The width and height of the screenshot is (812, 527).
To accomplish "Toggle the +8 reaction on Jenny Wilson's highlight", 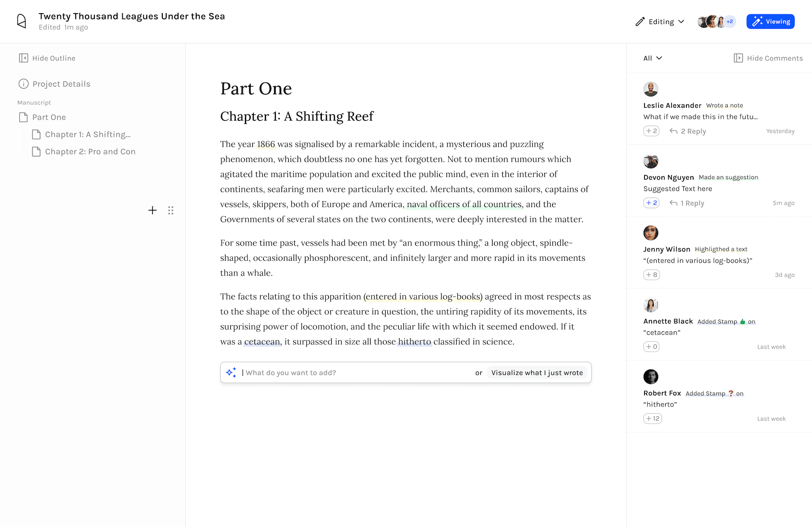I will coord(651,275).
